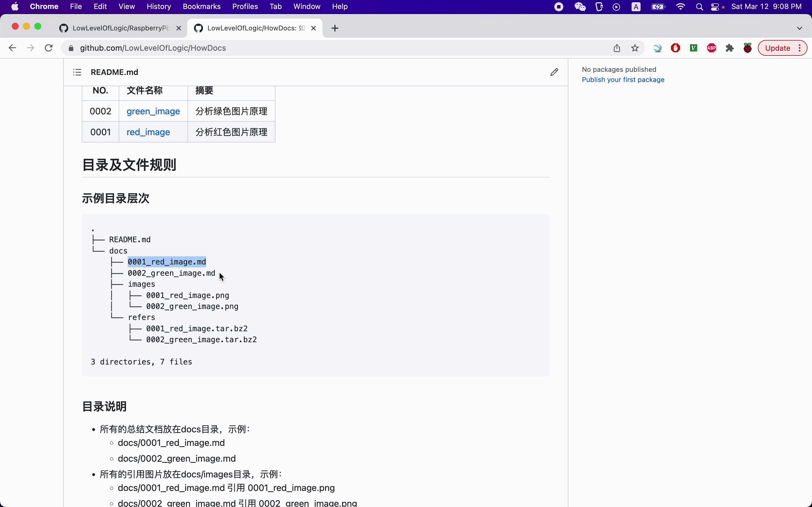Open the README table of contents outline
Image resolution: width=812 pixels, height=507 pixels.
click(x=77, y=72)
